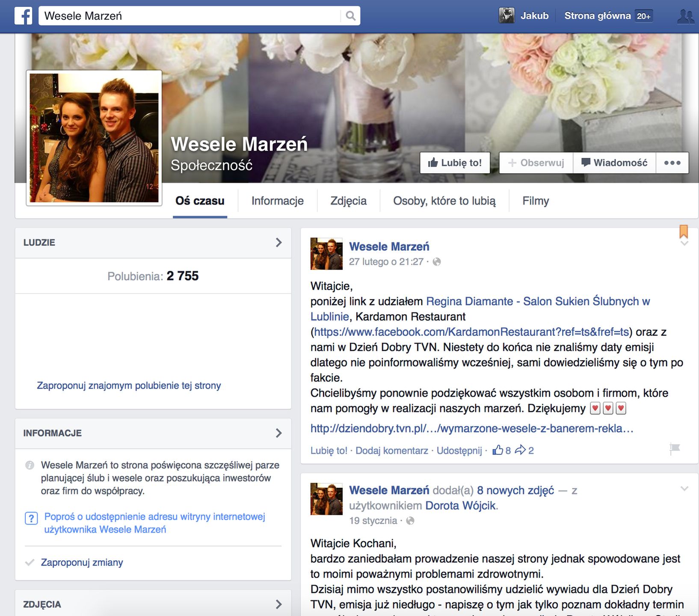The height and width of the screenshot is (616, 699).
Task: Click the Obserwuj button
Action: tap(536, 163)
